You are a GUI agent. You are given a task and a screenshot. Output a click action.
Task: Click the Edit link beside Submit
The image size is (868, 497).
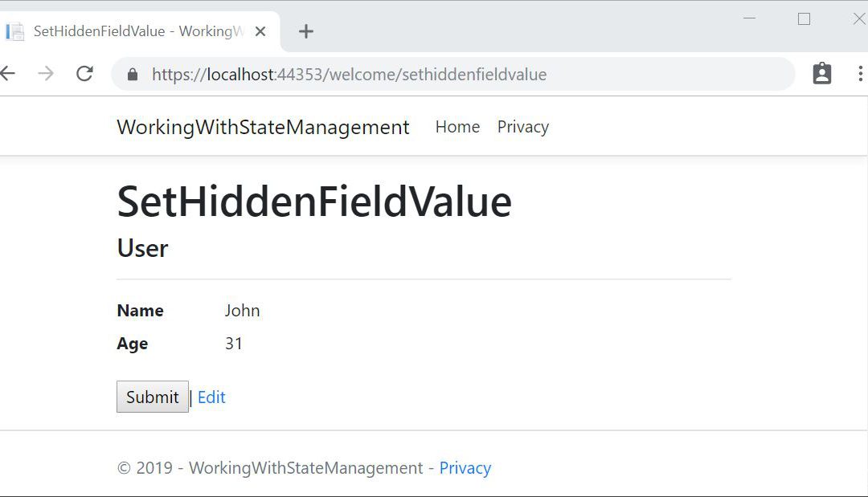(x=211, y=397)
